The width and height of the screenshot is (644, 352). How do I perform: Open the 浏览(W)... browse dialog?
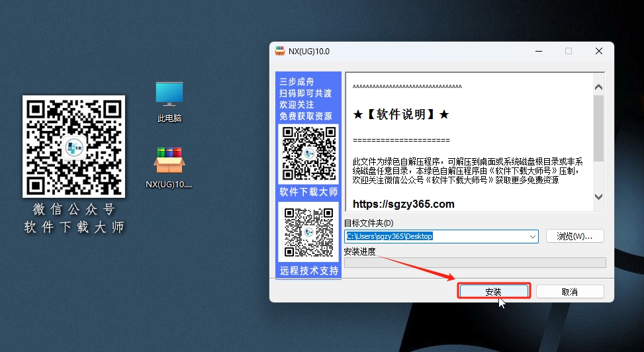[575, 236]
